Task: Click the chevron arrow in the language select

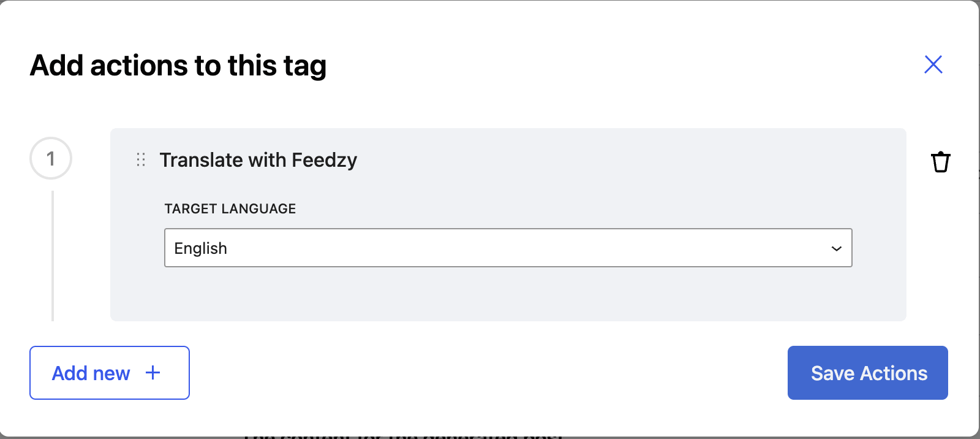Action: coord(836,248)
